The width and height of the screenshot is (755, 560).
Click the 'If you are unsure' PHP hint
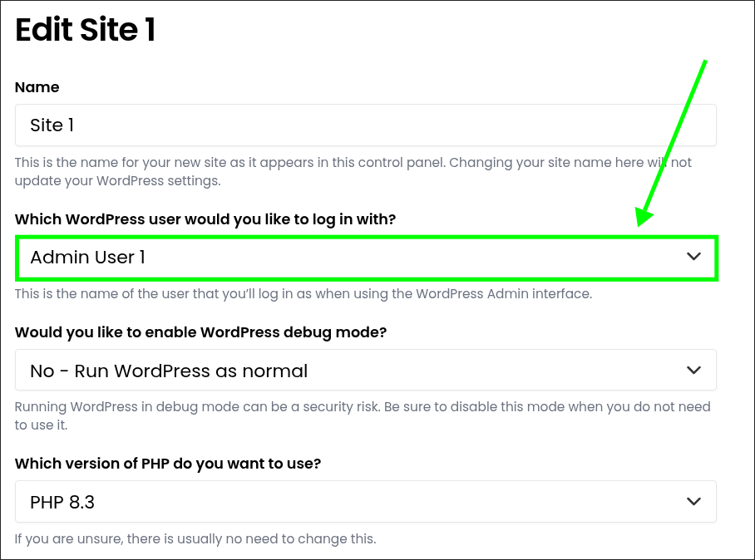195,539
